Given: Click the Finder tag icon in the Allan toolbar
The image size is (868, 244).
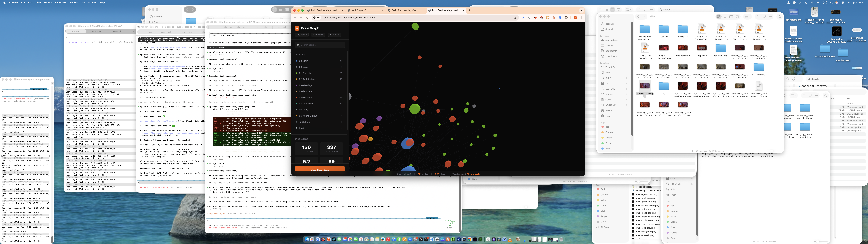Looking at the screenshot, I should [764, 16].
